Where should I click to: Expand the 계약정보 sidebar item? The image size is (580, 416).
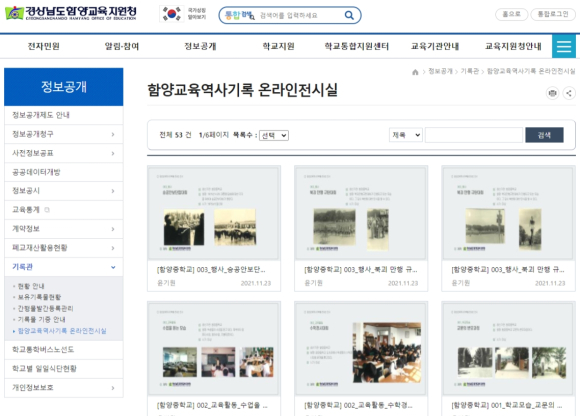[x=113, y=229]
